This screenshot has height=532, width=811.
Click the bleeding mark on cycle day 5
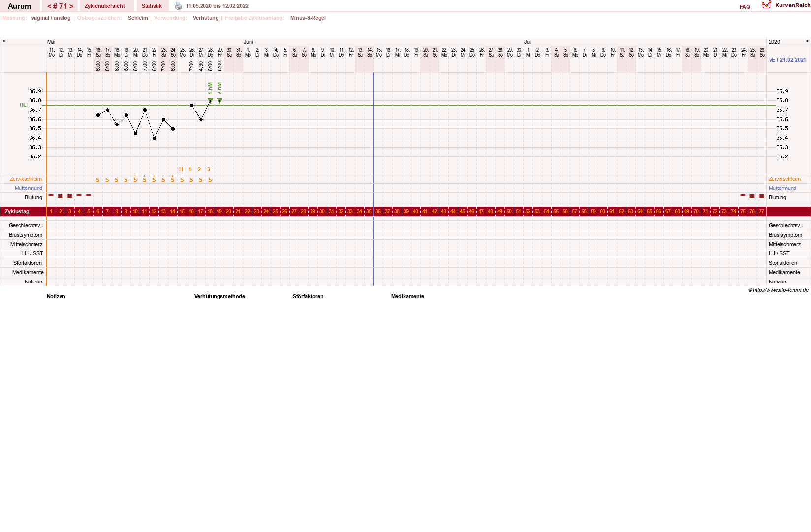tap(89, 195)
